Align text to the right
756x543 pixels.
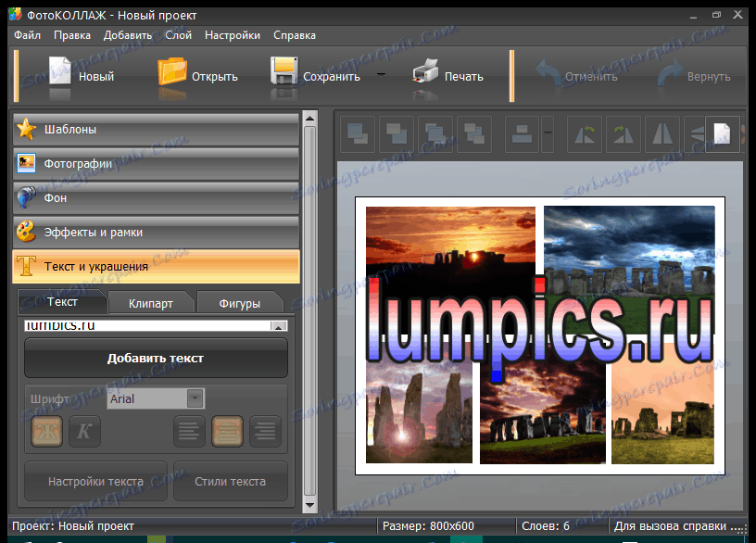pyautogui.click(x=265, y=431)
